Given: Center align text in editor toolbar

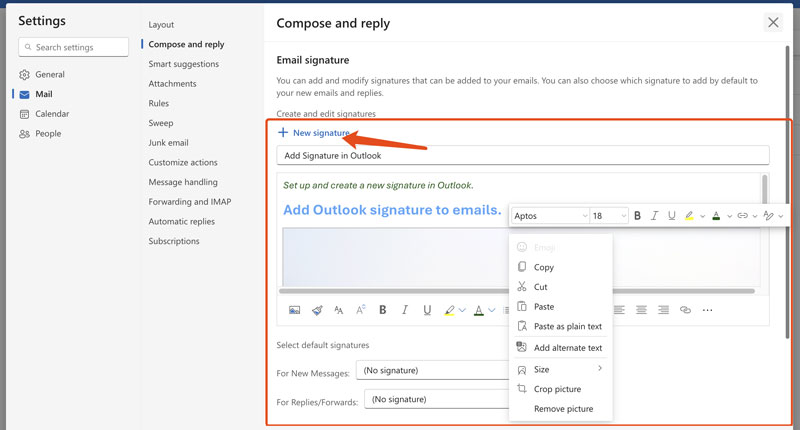Looking at the screenshot, I should pos(641,310).
